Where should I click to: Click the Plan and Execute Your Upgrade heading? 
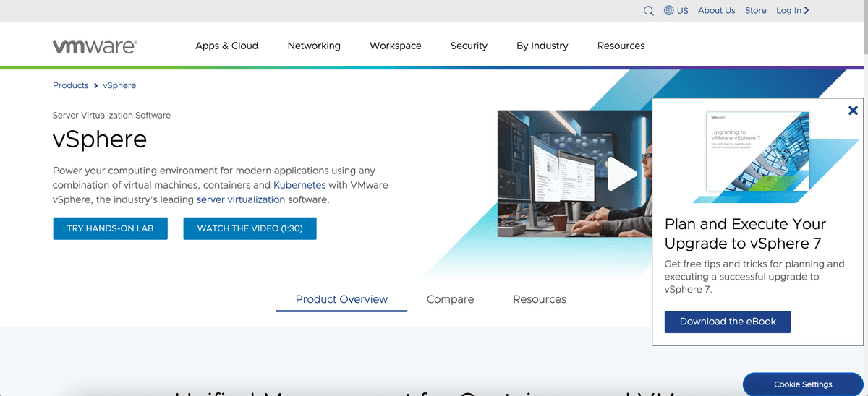point(745,233)
